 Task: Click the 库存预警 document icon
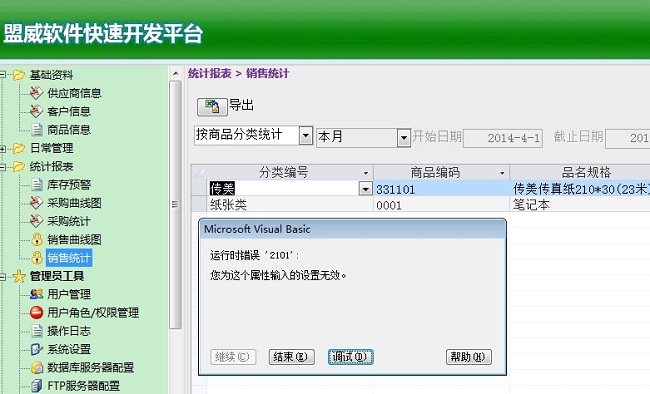[36, 185]
